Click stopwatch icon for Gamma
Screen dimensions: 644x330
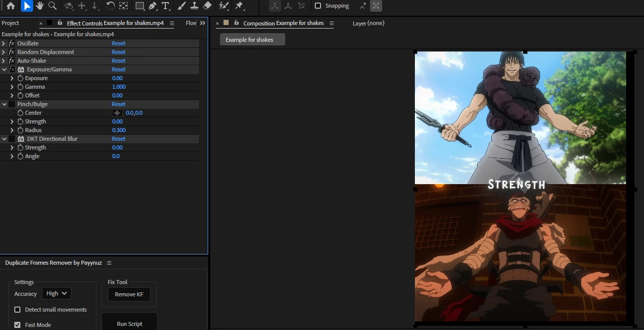point(20,87)
